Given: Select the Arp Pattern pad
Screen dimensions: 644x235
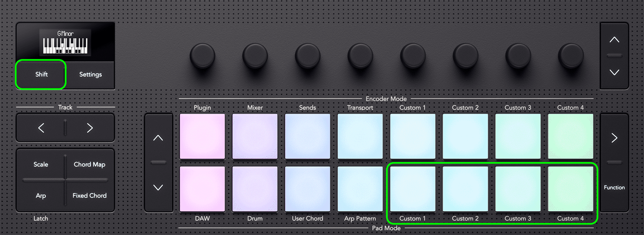Looking at the screenshot, I should tap(360, 189).
